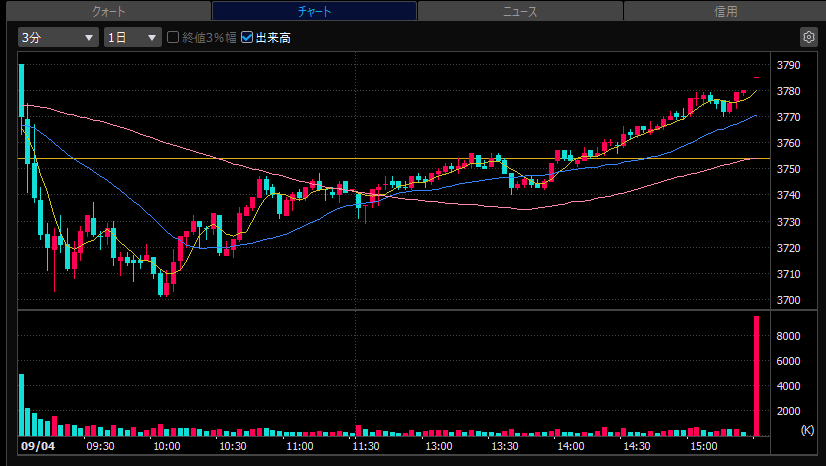Select the チャート tab
Screen dimensions: 826x466
(314, 11)
